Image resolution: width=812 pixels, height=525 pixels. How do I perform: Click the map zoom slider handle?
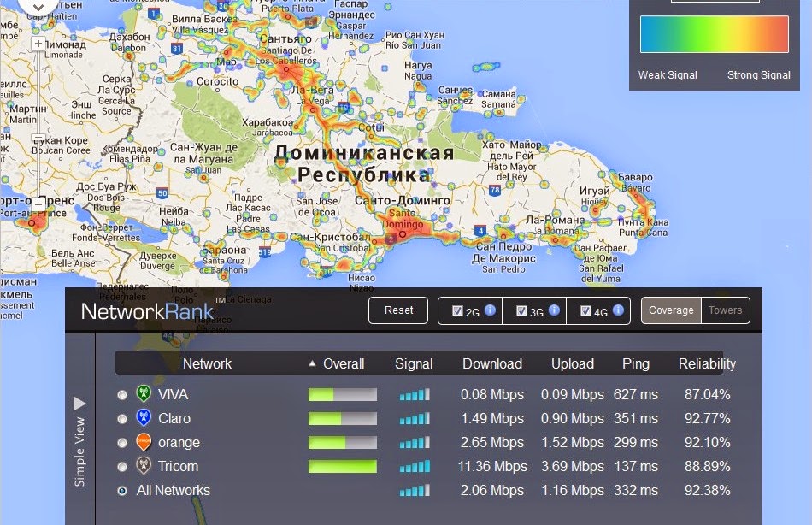click(x=38, y=139)
